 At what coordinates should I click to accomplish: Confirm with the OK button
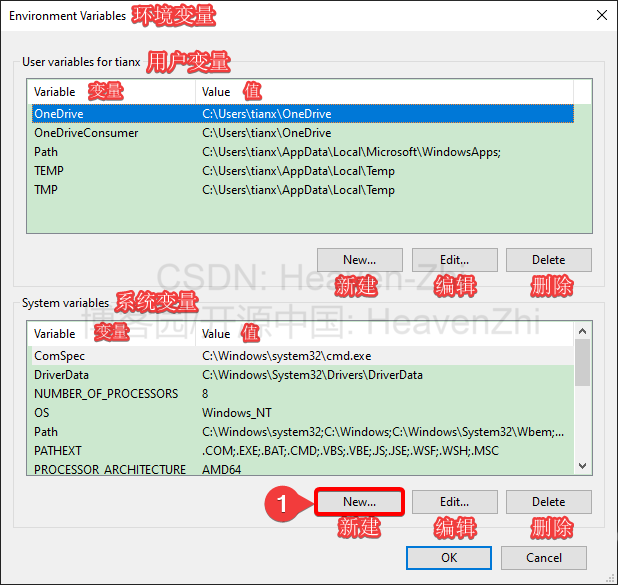[449, 558]
